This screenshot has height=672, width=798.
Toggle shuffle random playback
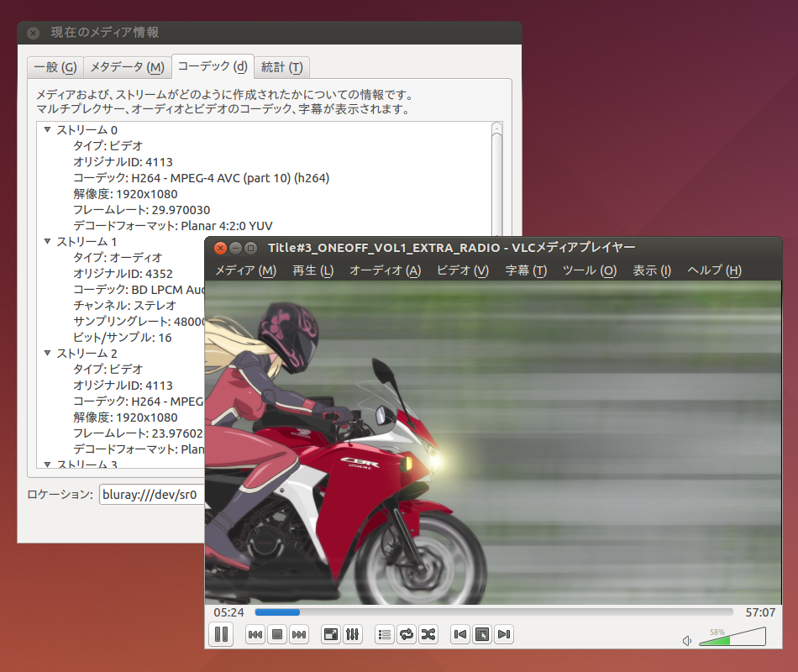point(428,635)
